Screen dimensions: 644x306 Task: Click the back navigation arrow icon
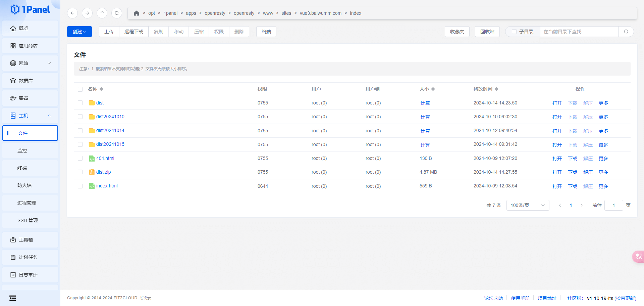pyautogui.click(x=72, y=13)
